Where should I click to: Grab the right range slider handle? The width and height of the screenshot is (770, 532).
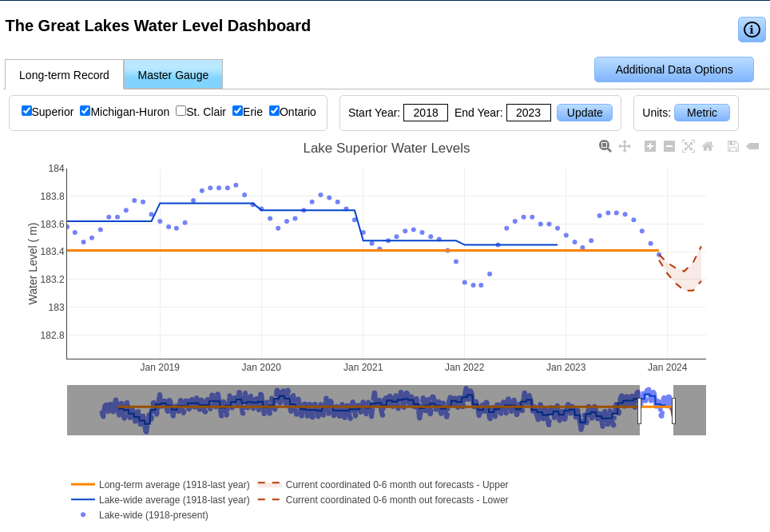pyautogui.click(x=673, y=411)
